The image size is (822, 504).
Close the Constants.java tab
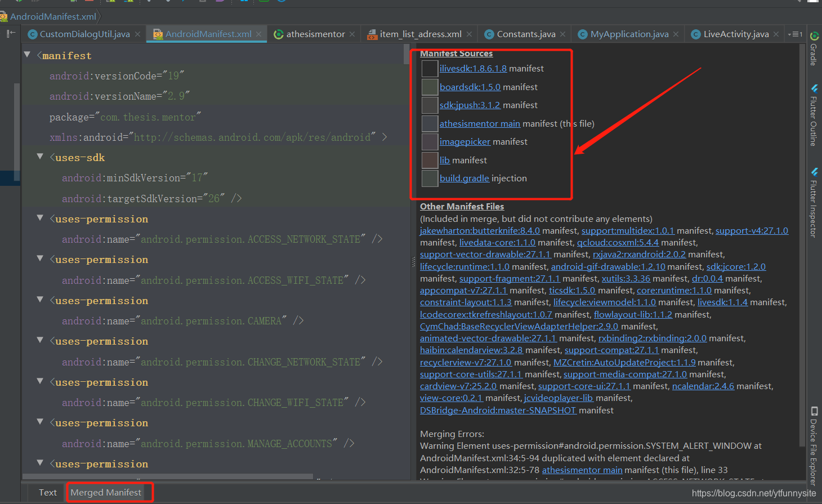pos(562,34)
